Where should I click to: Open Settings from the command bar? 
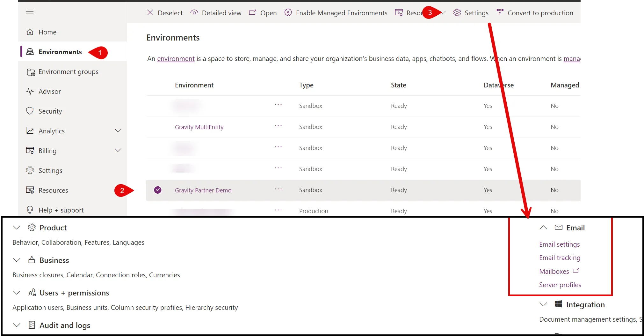tap(471, 13)
